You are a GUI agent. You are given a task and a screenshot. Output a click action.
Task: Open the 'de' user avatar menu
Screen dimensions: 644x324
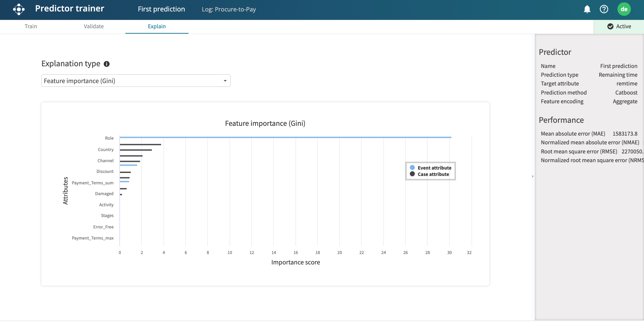(x=624, y=9)
